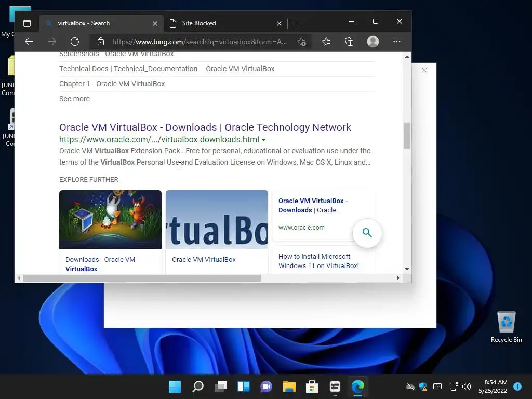The height and width of the screenshot is (399, 532).
Task: Open Oracle VM VirtualBox Downloads result title
Action: click(205, 127)
